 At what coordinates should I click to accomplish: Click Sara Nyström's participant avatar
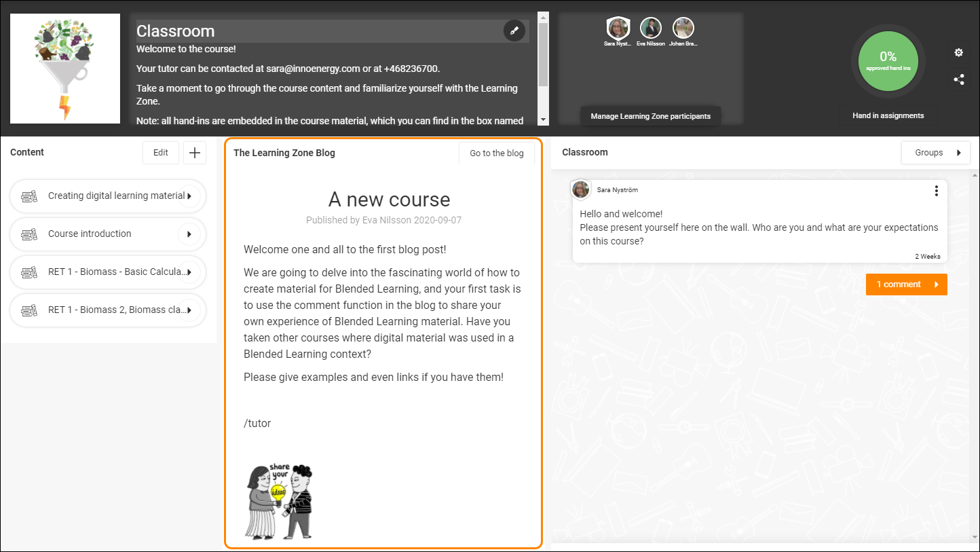618,28
